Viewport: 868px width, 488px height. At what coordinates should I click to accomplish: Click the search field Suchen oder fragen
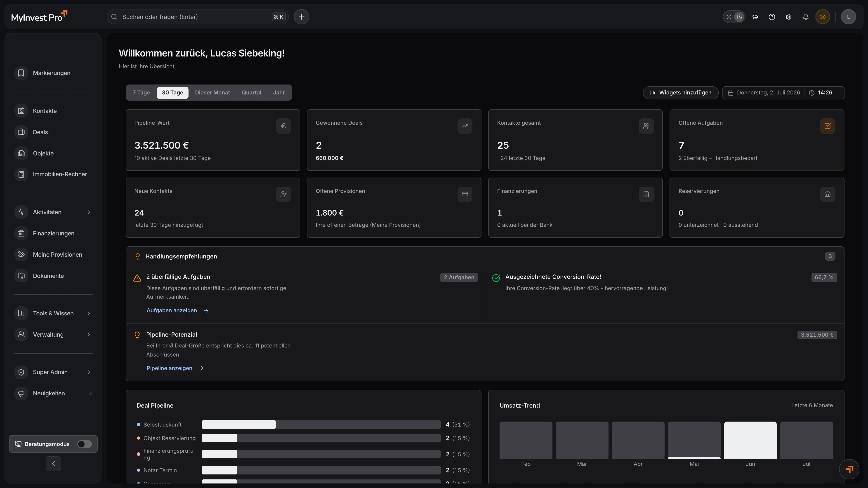[198, 17]
